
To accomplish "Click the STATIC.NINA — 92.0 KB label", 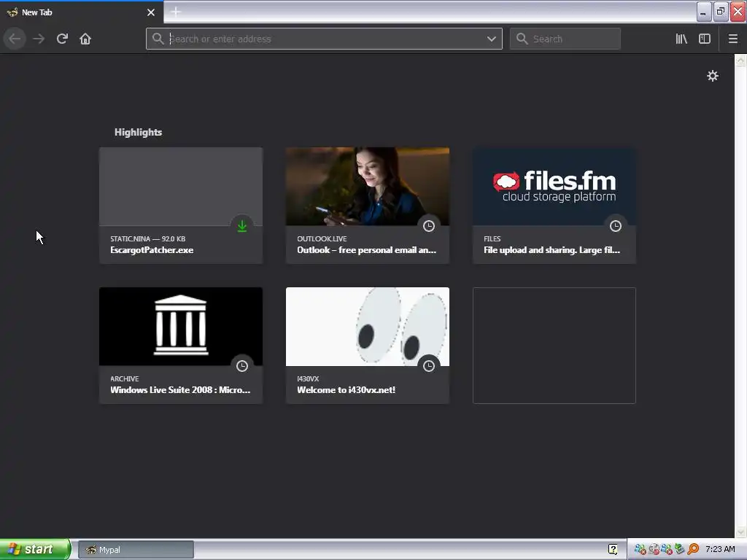I will click(x=147, y=238).
